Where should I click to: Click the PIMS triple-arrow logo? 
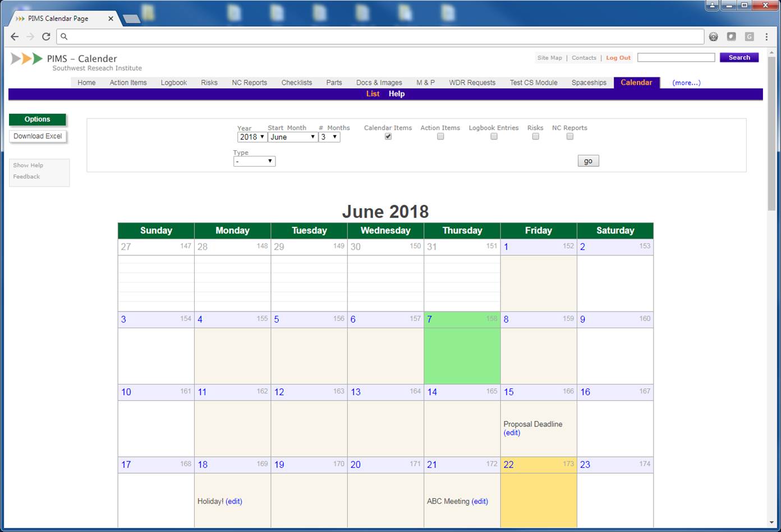[x=26, y=59]
